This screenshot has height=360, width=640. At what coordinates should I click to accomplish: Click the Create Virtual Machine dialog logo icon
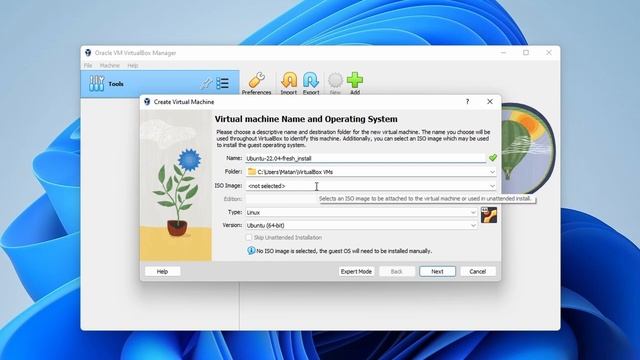(147, 102)
